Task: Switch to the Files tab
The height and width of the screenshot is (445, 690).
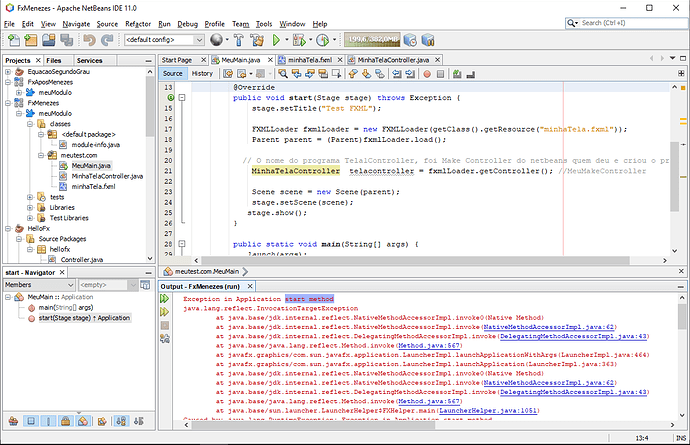Action: point(54,60)
